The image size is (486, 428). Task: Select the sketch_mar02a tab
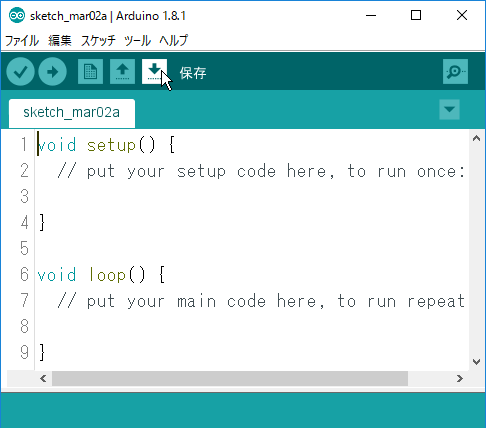(x=72, y=113)
